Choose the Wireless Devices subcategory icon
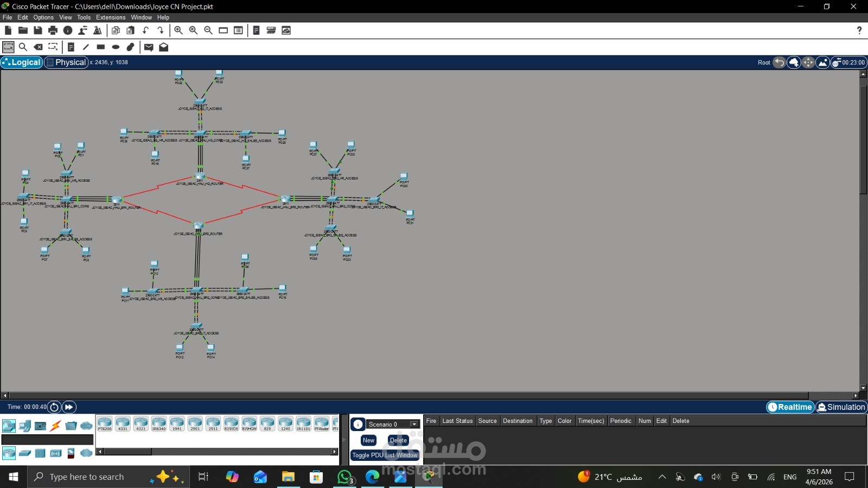Image resolution: width=868 pixels, height=488 pixels. (x=55, y=453)
